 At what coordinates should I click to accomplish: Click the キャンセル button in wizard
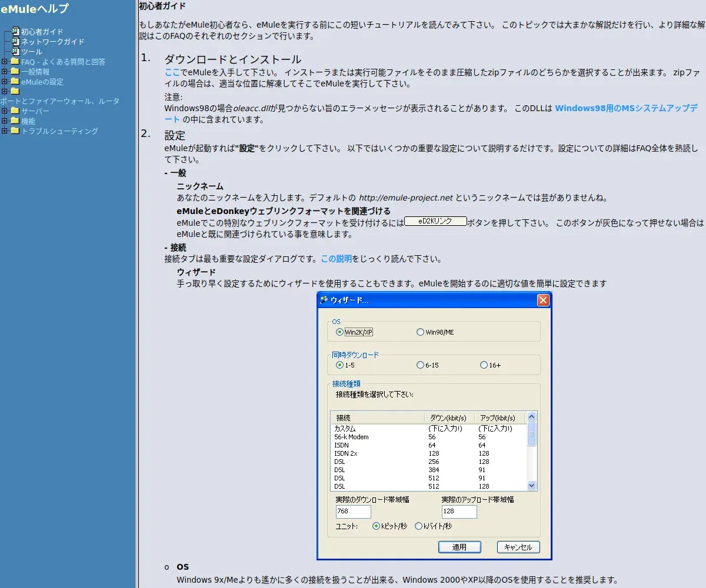pyautogui.click(x=518, y=547)
